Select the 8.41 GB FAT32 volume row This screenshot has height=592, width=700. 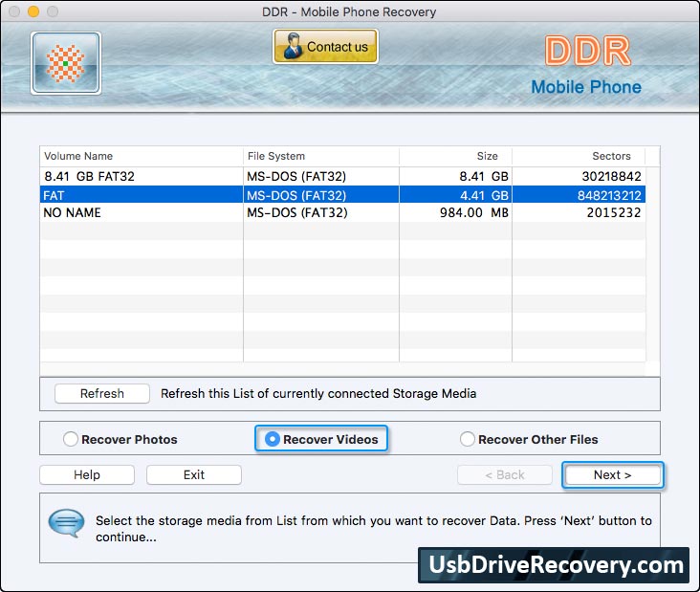(342, 176)
